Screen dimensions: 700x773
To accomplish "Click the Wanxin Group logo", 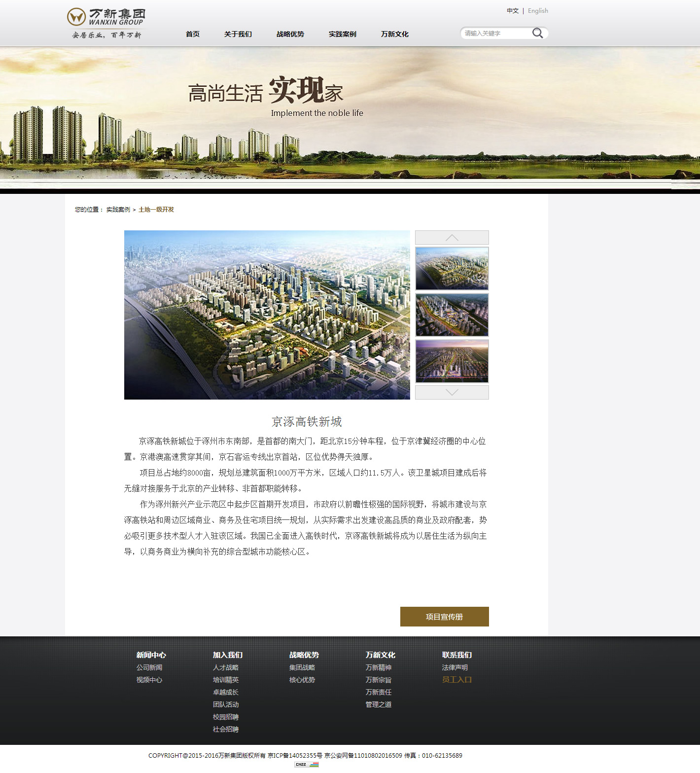I will 106,23.
